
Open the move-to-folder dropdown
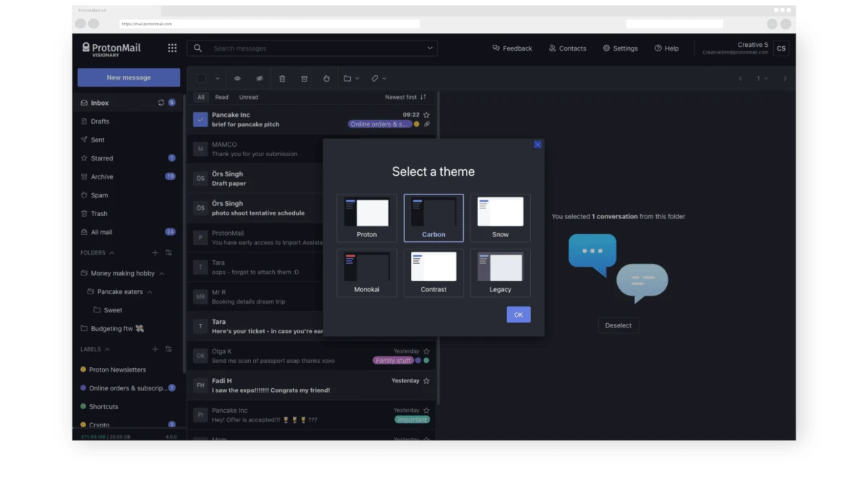[x=352, y=78]
